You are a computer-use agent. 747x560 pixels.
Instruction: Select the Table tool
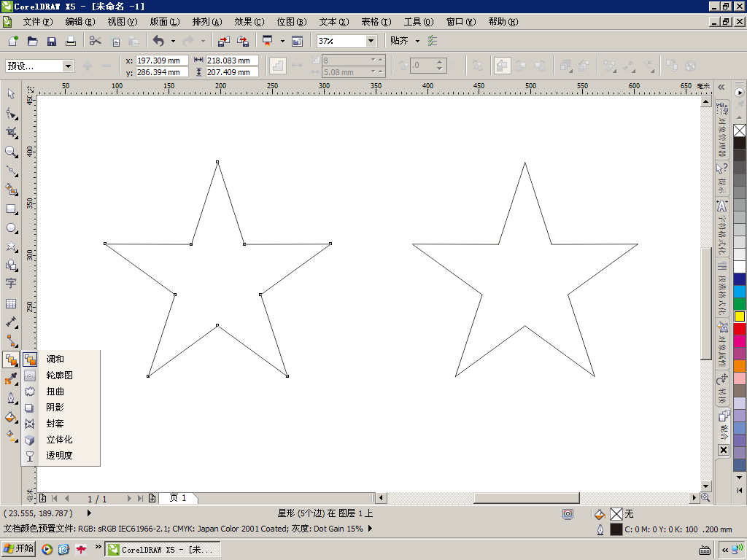(x=11, y=303)
